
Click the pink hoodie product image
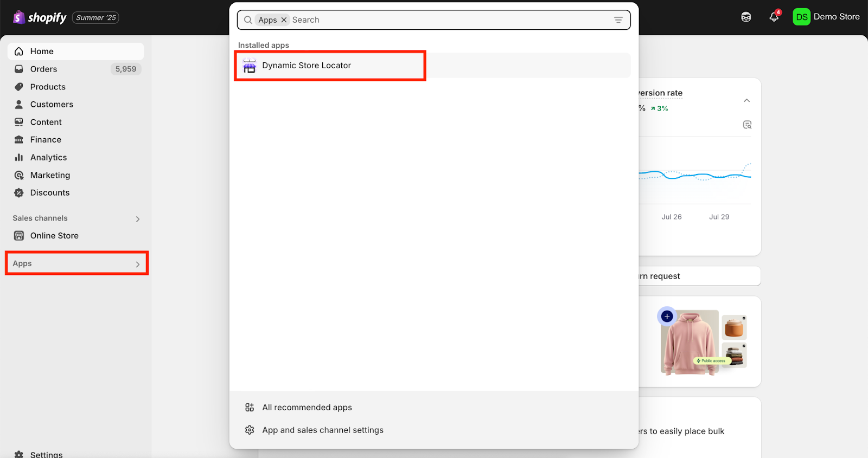[690, 343]
